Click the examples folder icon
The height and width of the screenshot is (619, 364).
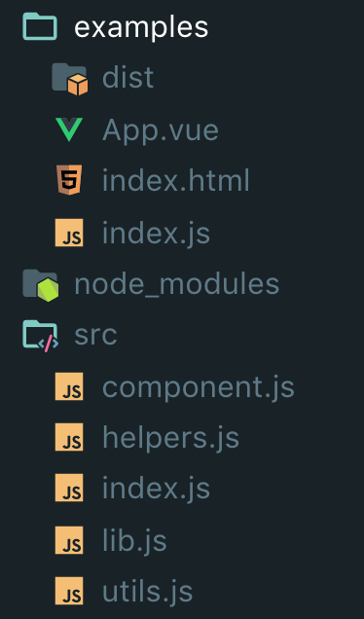pos(40,26)
